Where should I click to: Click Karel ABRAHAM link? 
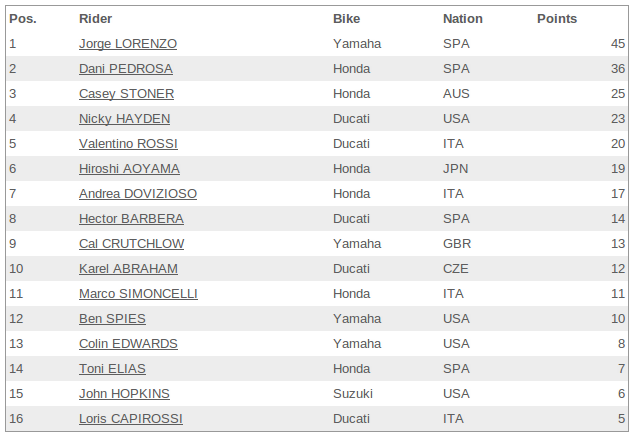click(128, 269)
